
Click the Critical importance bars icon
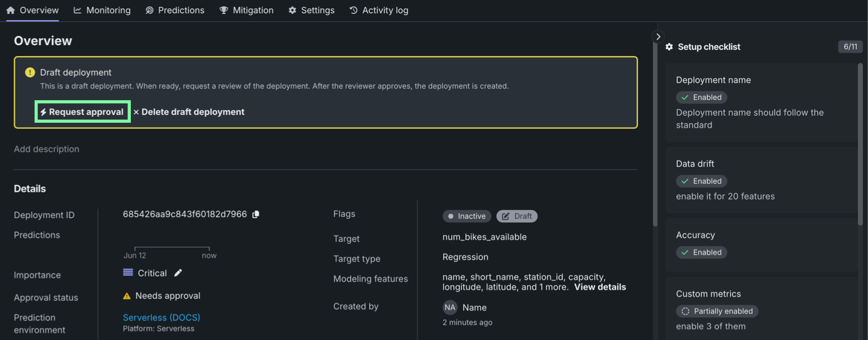click(x=128, y=273)
